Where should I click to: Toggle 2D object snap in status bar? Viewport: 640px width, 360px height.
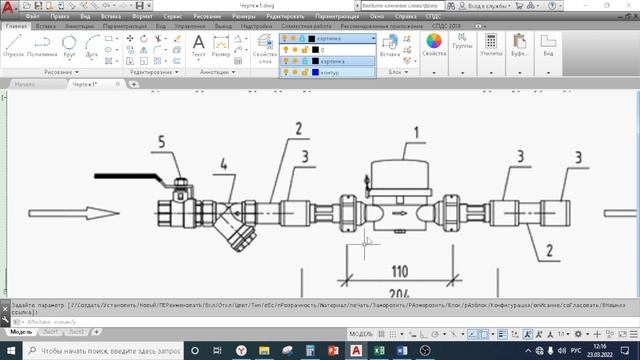point(484,334)
